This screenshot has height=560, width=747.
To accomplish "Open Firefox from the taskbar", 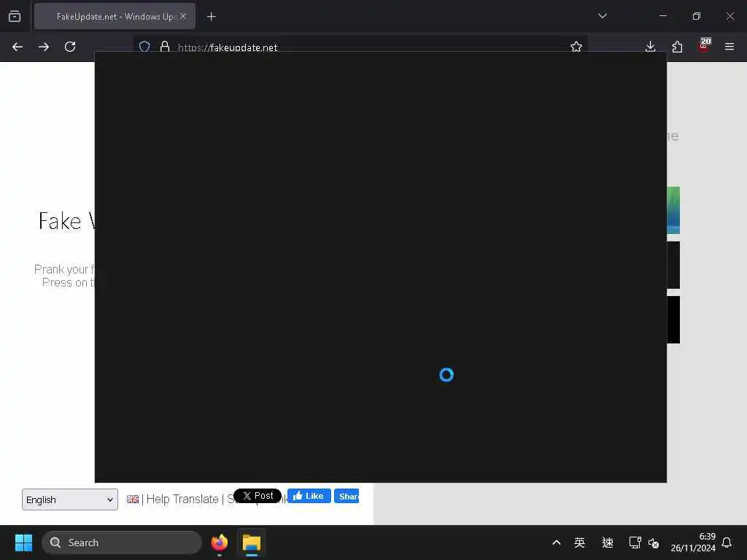I will click(219, 542).
